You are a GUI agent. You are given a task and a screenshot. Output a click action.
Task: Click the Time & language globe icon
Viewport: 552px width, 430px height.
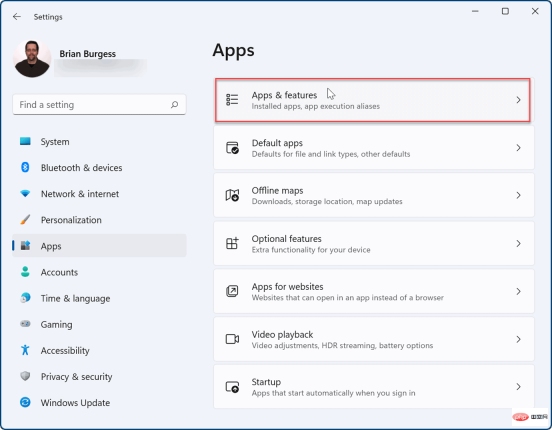[25, 298]
